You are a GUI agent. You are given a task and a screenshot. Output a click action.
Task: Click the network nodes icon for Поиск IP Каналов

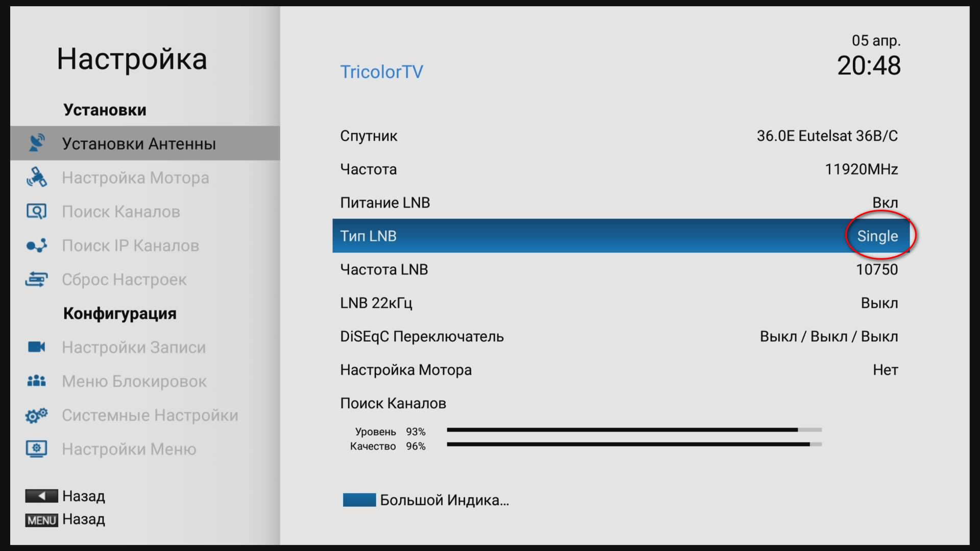[x=36, y=245]
